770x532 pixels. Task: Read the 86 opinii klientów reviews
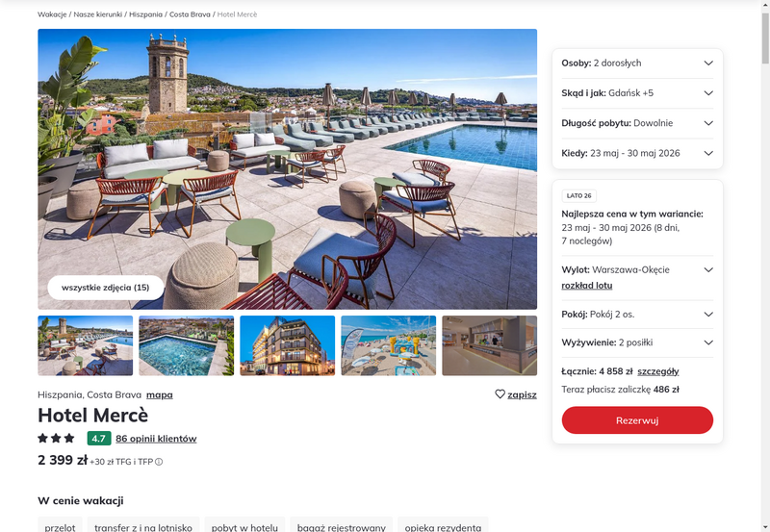(x=156, y=439)
